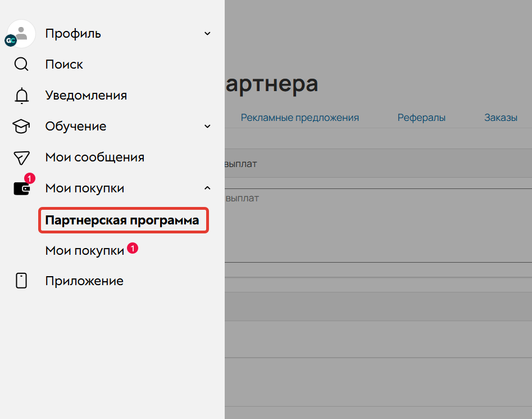Click the Мои сообщения funnel icon
532x419 pixels.
pos(21,157)
